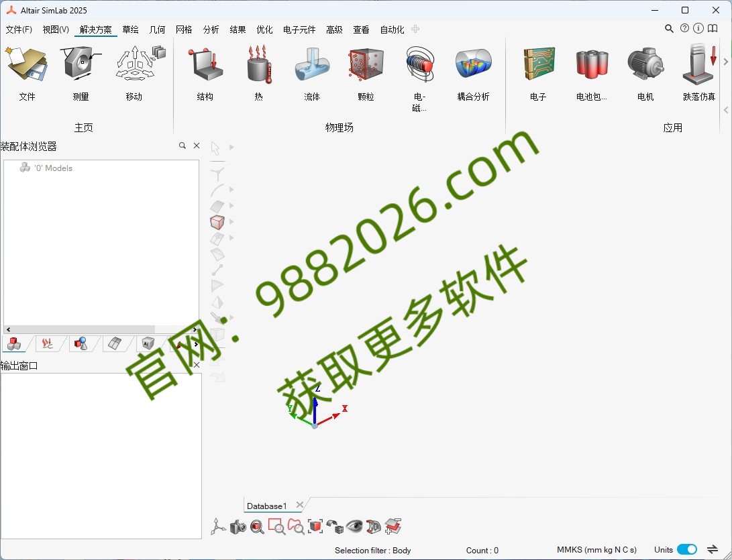Open the documentation book icon

pyautogui.click(x=713, y=28)
